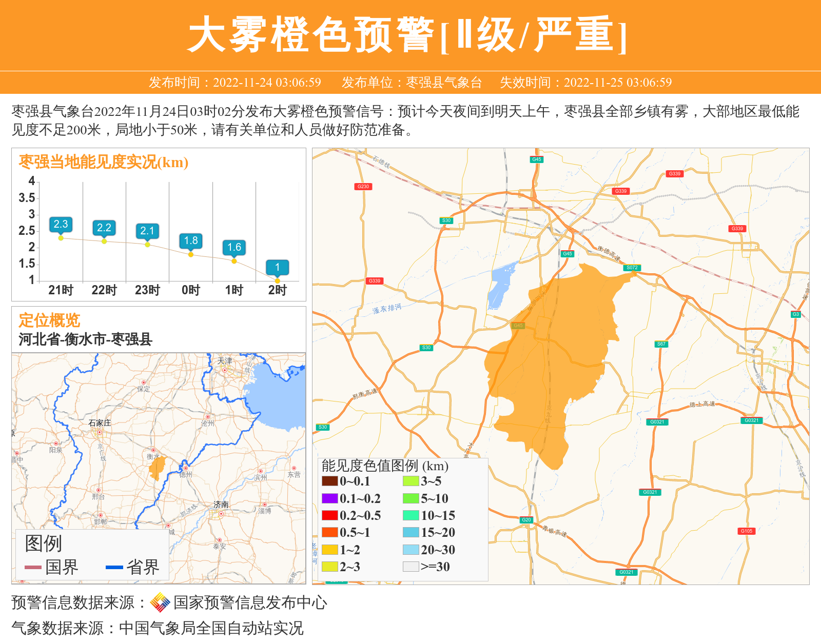821x644 pixels.
Task: Click the G105 road shield
Action: click(x=747, y=531)
